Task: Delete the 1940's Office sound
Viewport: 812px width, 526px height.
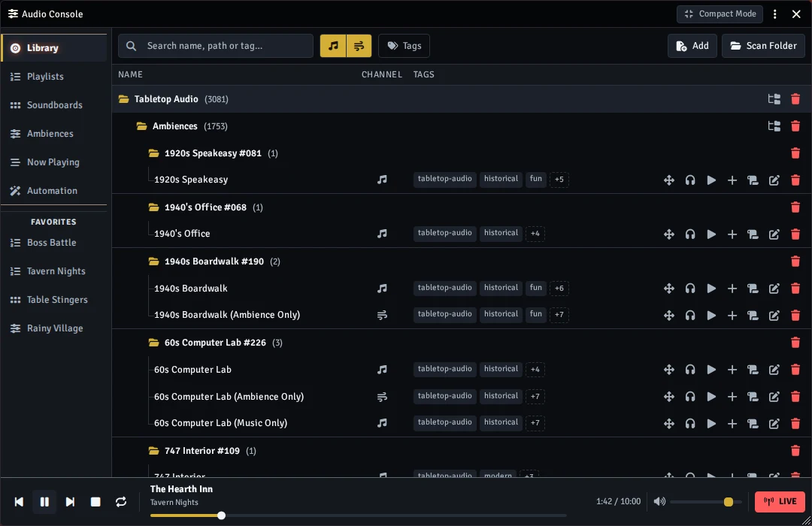Action: click(795, 234)
